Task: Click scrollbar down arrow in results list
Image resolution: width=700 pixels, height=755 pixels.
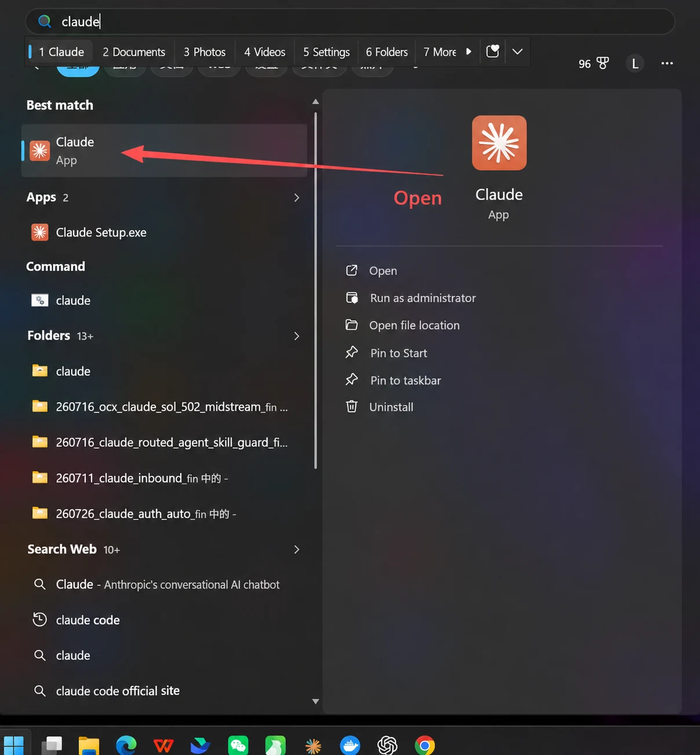Action: [315, 701]
